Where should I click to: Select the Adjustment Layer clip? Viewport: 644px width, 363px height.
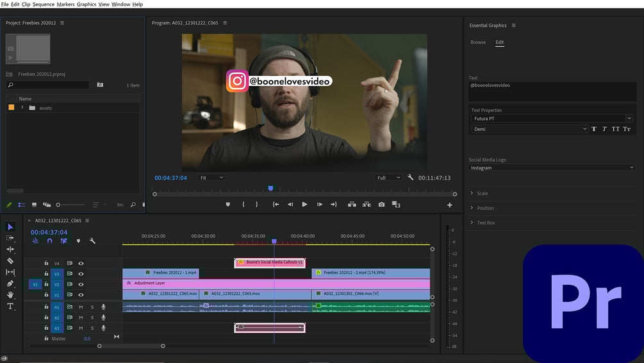pyautogui.click(x=276, y=283)
